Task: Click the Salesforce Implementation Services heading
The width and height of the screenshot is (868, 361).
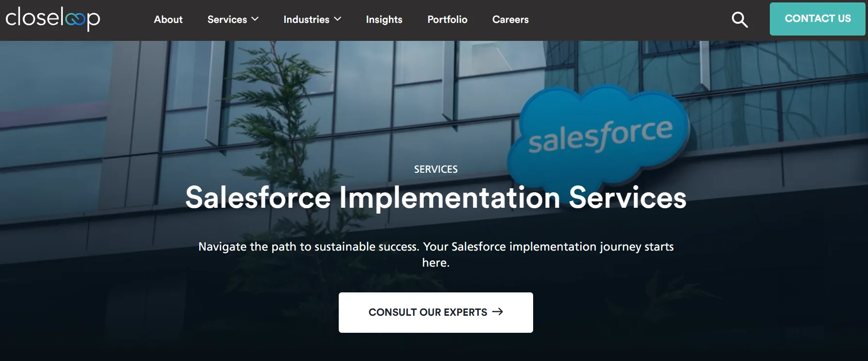Action: coord(435,198)
